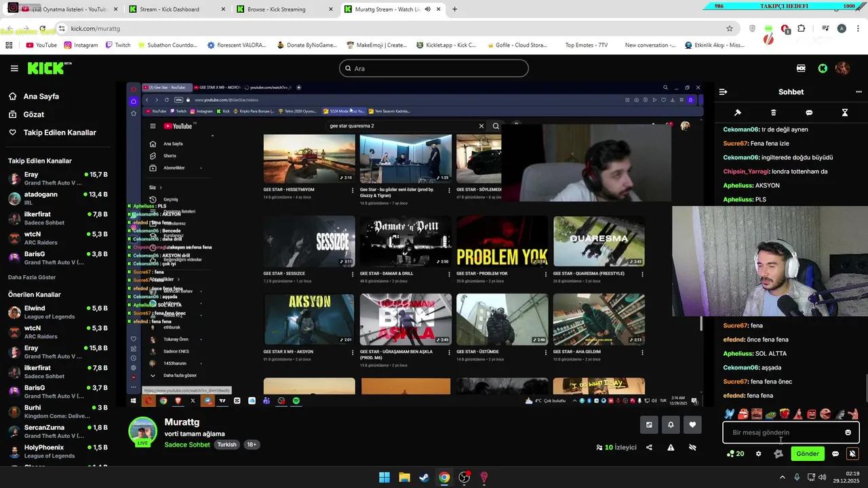Click the trash can icon in chat toolbar
Image resolution: width=868 pixels, height=488 pixels.
coord(774,113)
